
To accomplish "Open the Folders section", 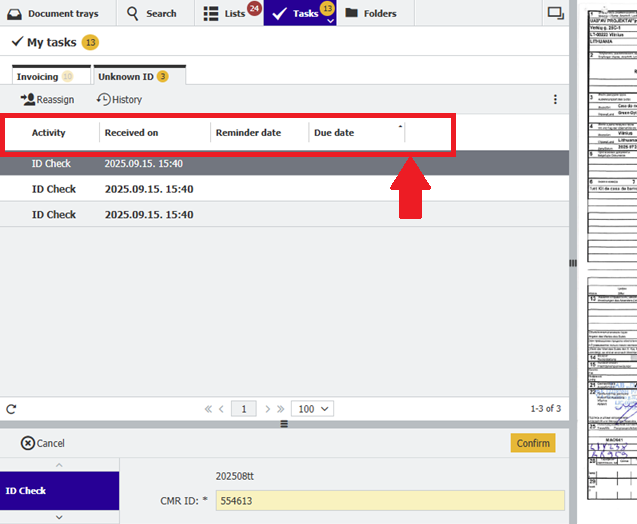I will (x=370, y=13).
